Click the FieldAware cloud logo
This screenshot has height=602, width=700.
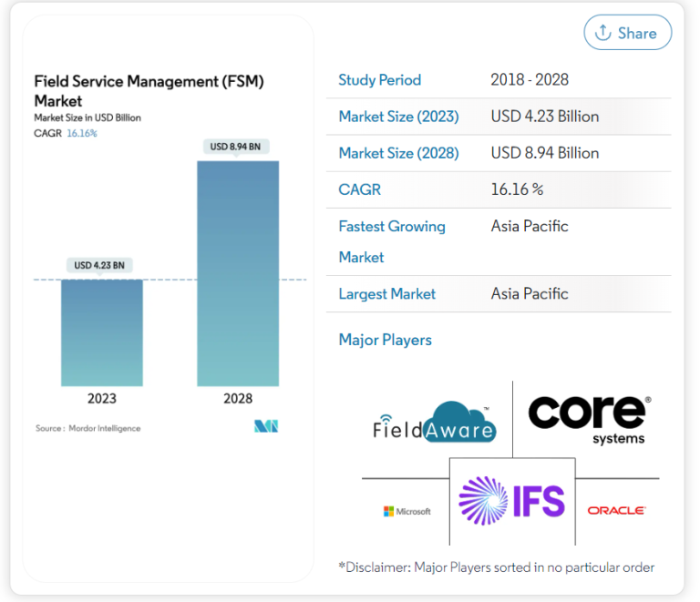[435, 423]
